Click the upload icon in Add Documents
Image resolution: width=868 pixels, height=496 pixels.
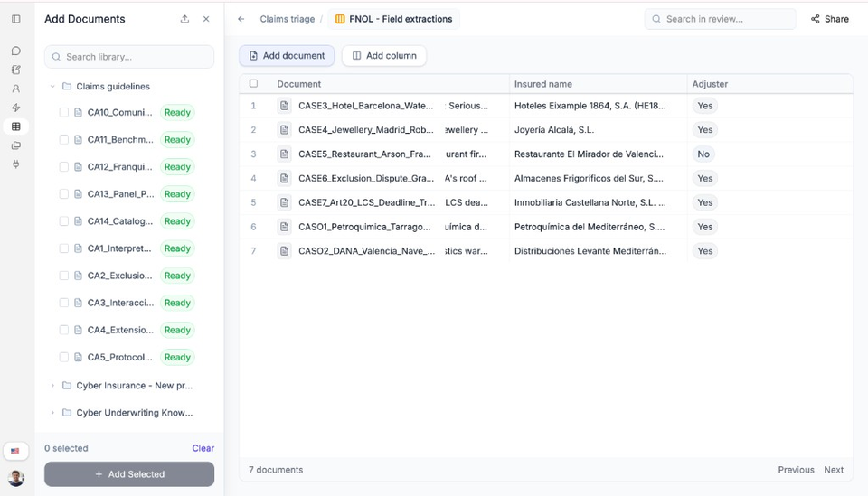(184, 19)
